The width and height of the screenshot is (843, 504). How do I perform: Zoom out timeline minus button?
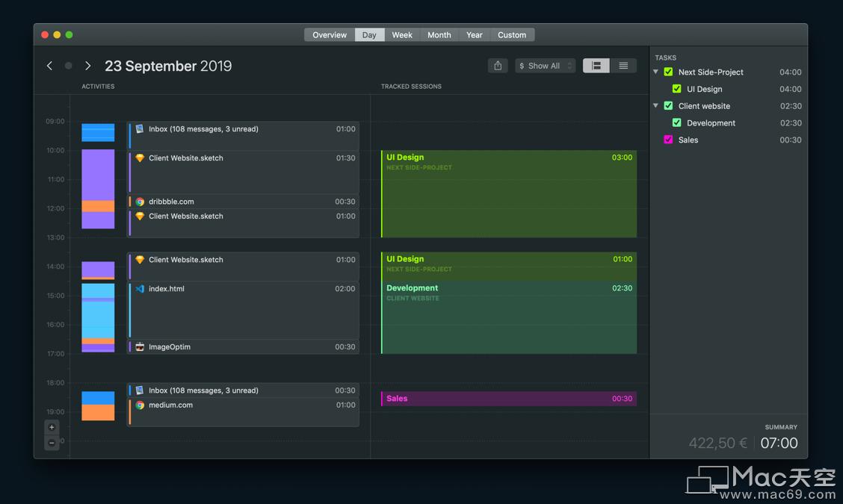point(52,443)
